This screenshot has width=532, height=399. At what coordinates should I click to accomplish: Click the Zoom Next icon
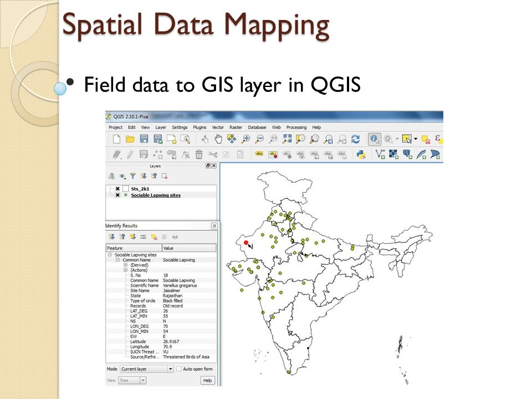(342, 139)
